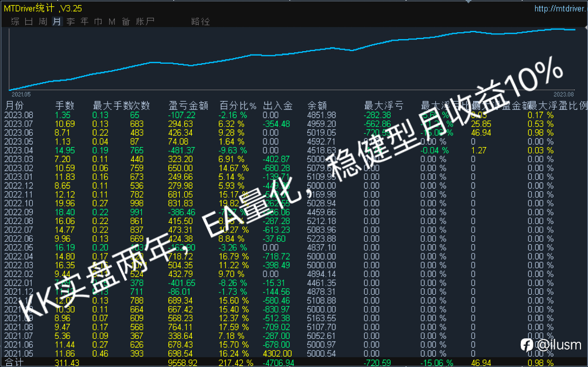Click the 4851.98 balance value
The width and height of the screenshot is (588, 367).
point(322,115)
